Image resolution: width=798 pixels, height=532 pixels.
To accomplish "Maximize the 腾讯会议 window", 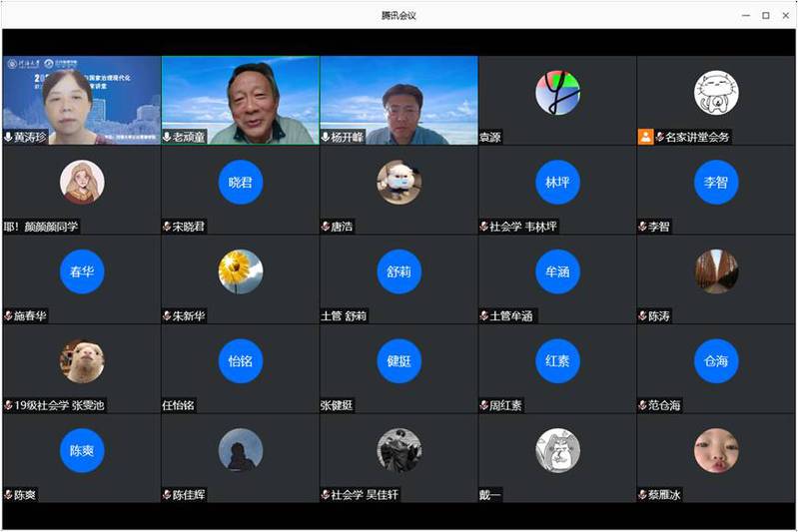I will [x=765, y=15].
